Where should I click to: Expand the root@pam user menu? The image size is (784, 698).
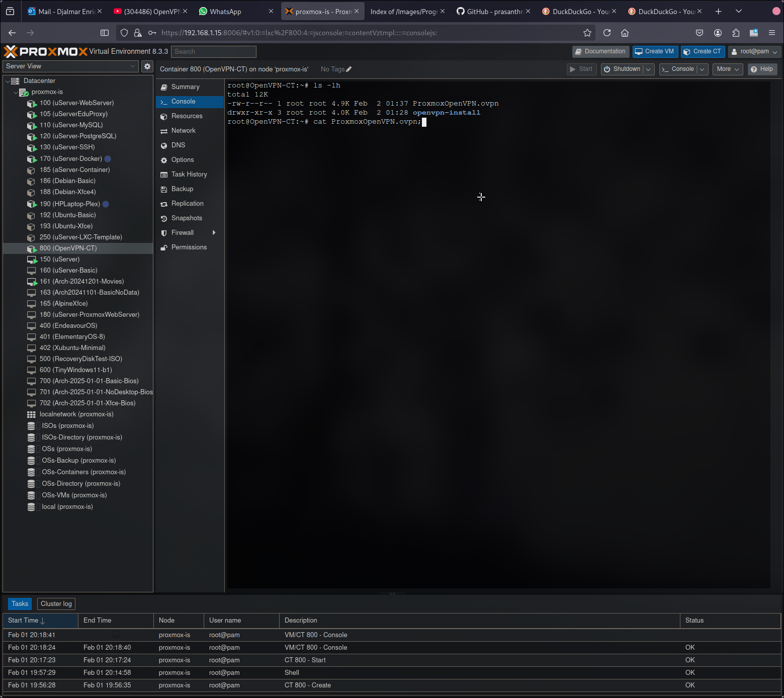[x=754, y=52]
